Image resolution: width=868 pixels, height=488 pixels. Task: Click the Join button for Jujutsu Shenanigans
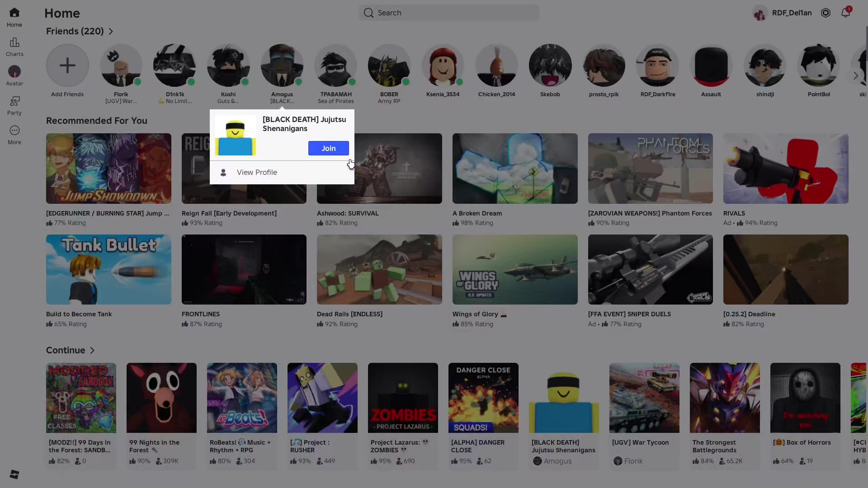tap(329, 148)
